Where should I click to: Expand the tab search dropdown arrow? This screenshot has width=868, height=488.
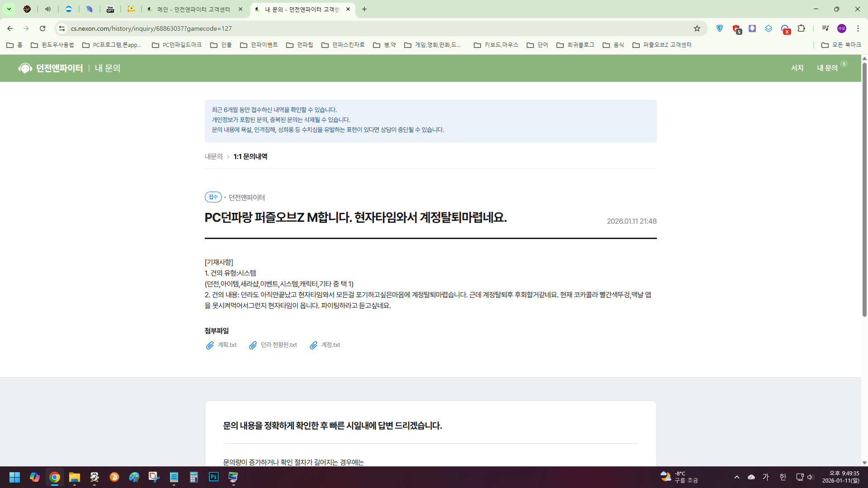coord(9,9)
